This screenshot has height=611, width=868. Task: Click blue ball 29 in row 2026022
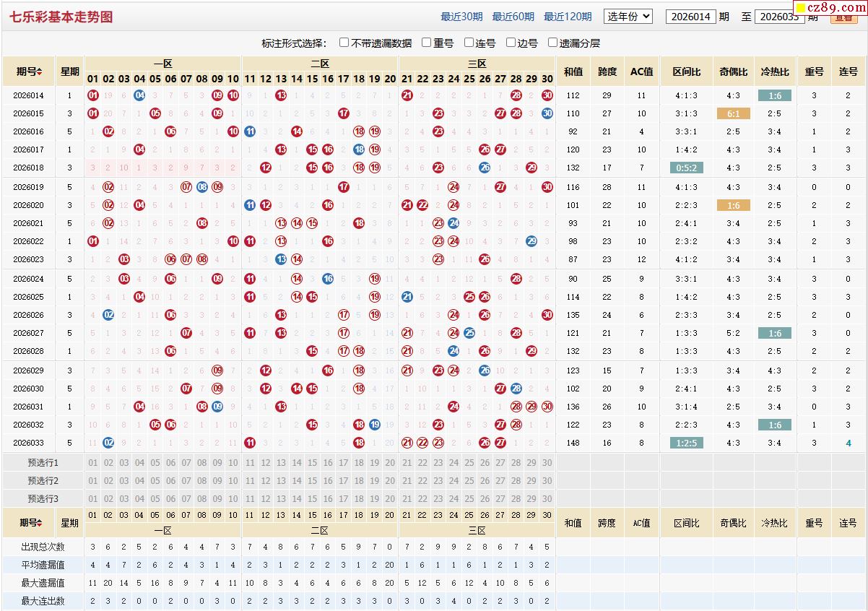pos(531,241)
